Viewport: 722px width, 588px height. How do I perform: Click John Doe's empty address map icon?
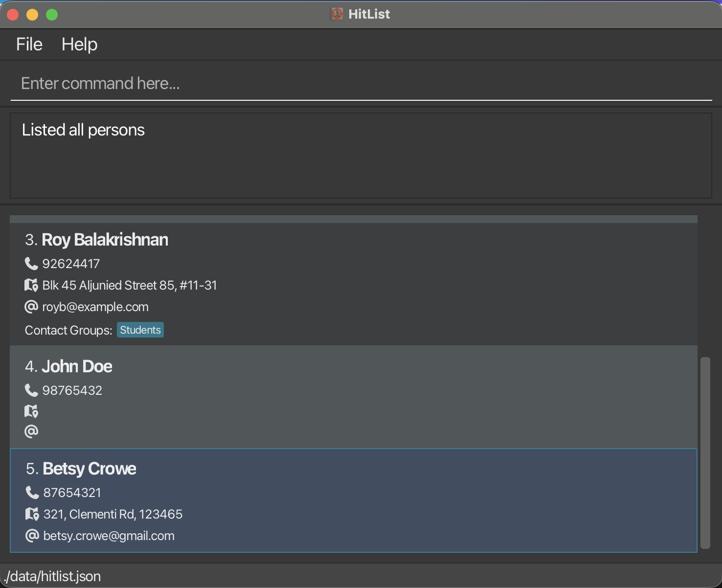[x=31, y=411]
